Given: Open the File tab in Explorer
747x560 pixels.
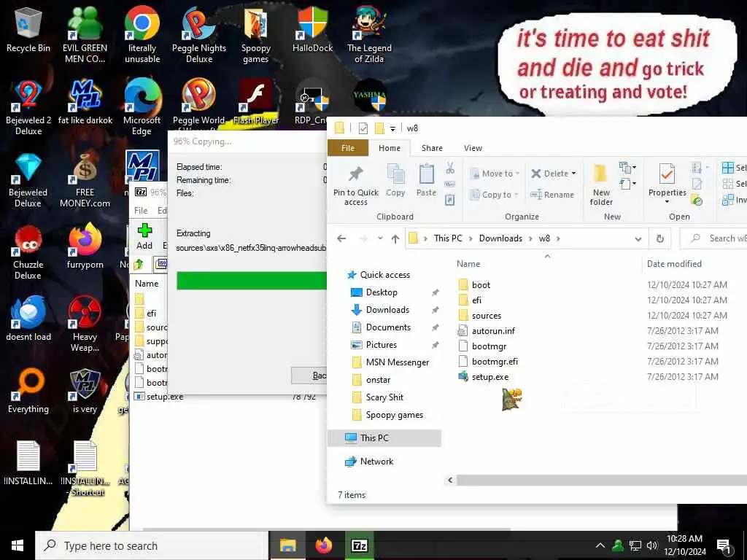Looking at the screenshot, I should coord(348,148).
